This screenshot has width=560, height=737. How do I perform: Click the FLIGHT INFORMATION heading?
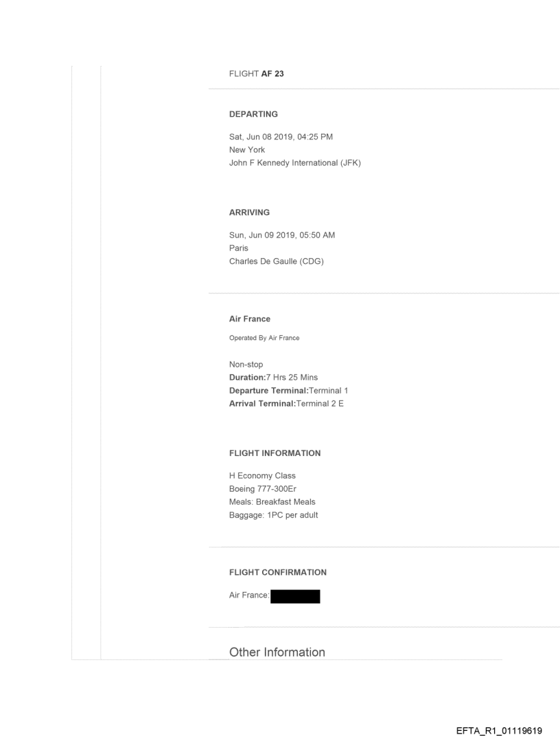coord(275,453)
